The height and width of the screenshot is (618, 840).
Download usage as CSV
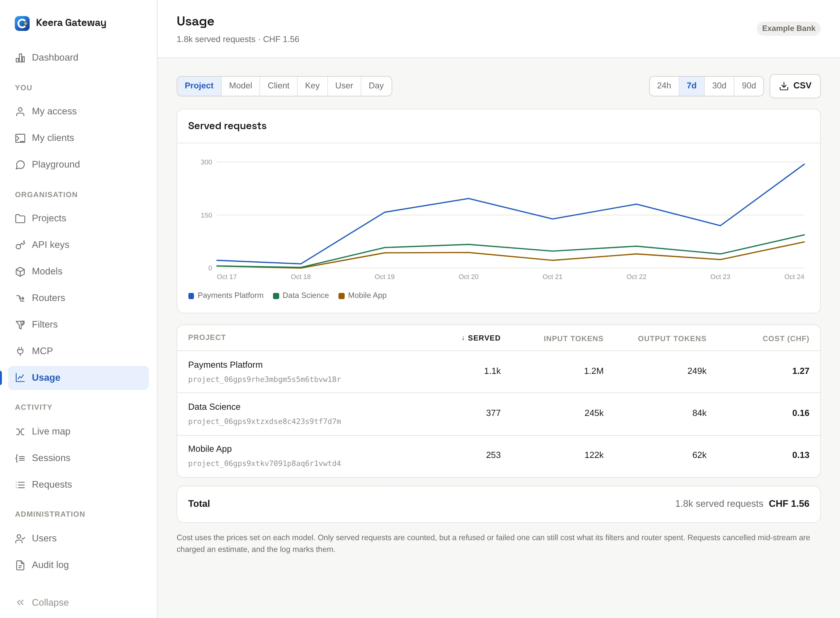click(x=795, y=86)
